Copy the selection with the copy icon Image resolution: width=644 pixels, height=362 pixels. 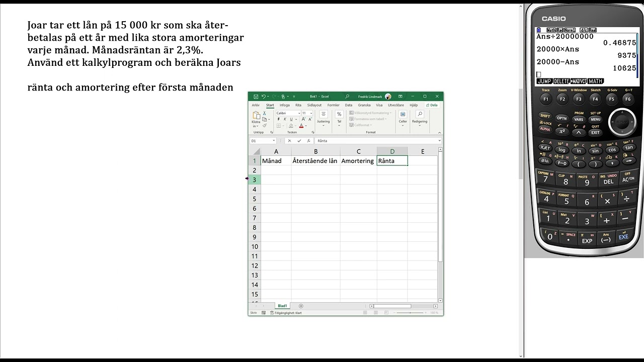(x=264, y=119)
